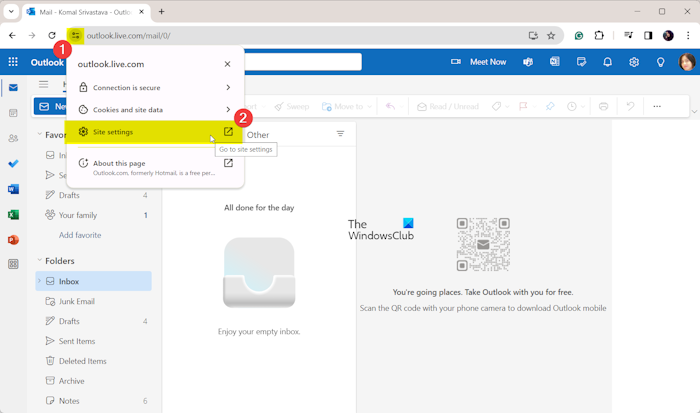
Task: Open Chrome profile avatar
Action: (x=668, y=36)
